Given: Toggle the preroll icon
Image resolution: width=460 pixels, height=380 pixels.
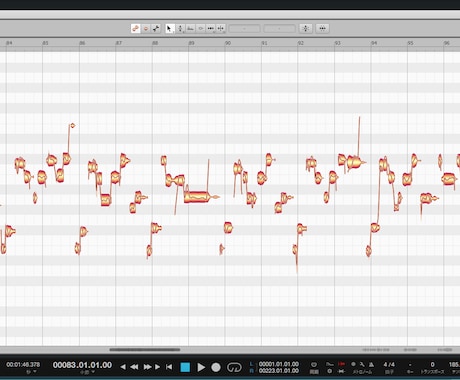Looking at the screenshot, I should click(x=329, y=364).
